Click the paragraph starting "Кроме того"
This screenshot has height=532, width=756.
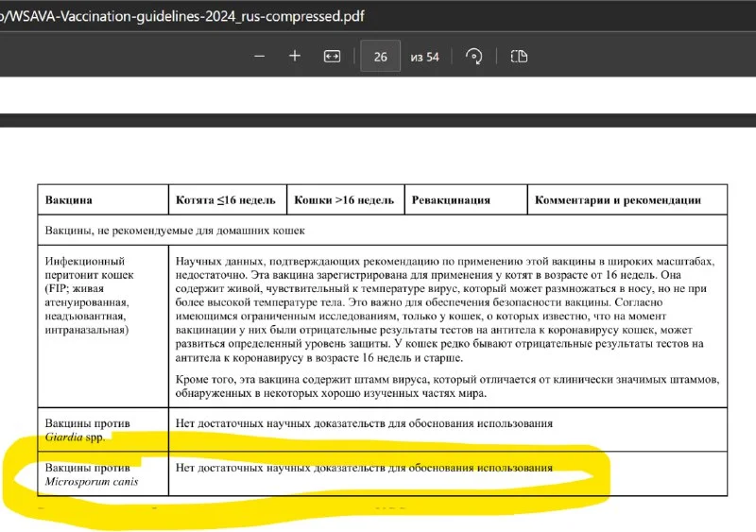point(448,386)
